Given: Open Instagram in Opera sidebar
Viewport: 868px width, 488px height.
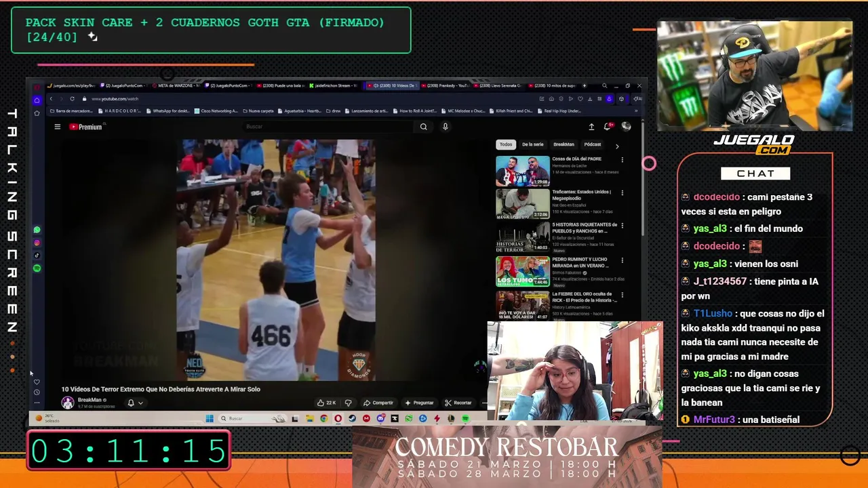Looking at the screenshot, I should 37,243.
